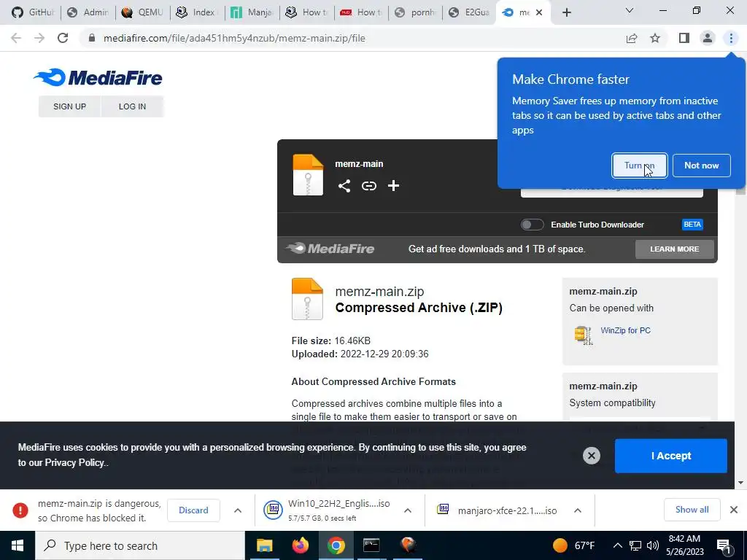The height and width of the screenshot is (560, 747).
Task: Switch to the QEMU tab
Action: pos(142,12)
